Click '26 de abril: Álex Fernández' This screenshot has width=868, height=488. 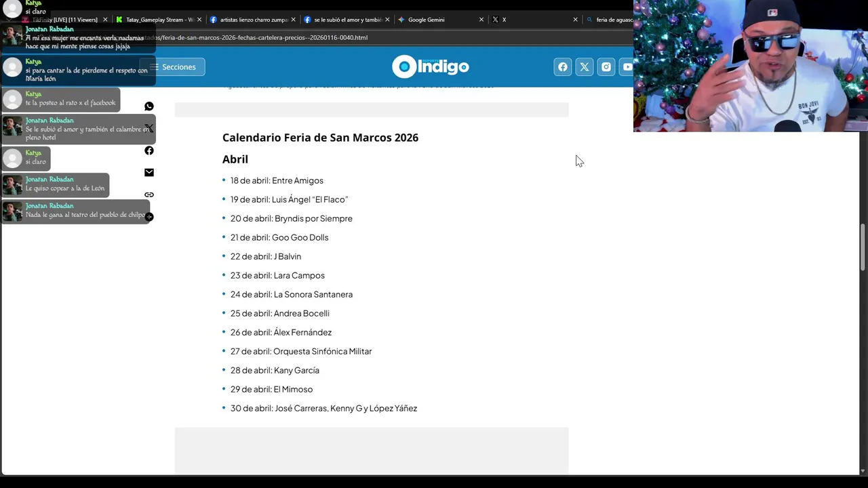pyautogui.click(x=281, y=332)
